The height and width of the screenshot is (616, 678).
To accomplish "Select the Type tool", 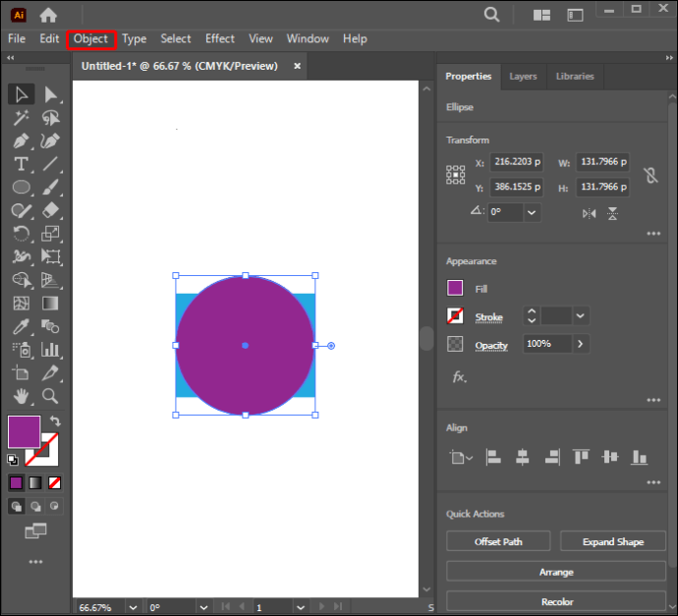I will tap(21, 164).
